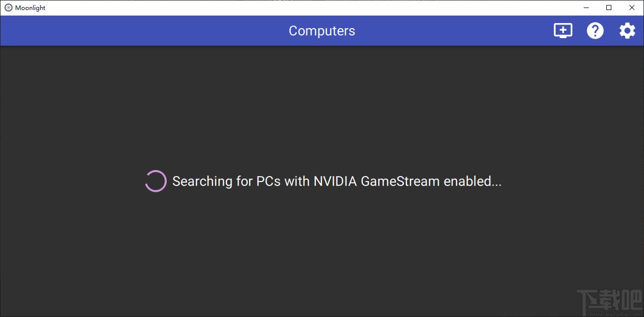Click empty blue toolbar left of Computers

pos(141,31)
